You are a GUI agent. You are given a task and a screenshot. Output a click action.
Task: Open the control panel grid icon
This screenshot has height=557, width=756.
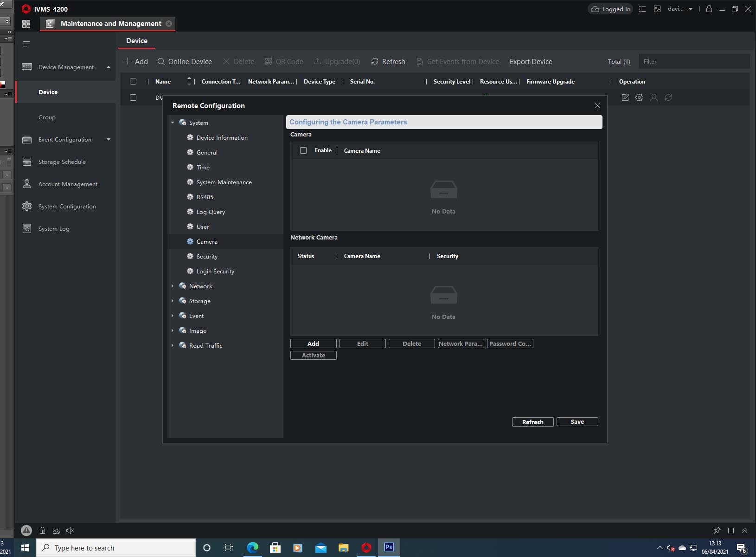click(26, 24)
